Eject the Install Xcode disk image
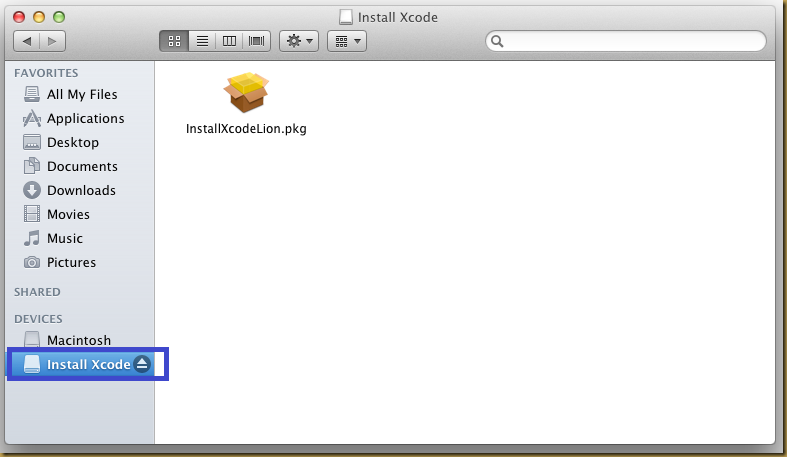This screenshot has height=457, width=787. click(142, 364)
